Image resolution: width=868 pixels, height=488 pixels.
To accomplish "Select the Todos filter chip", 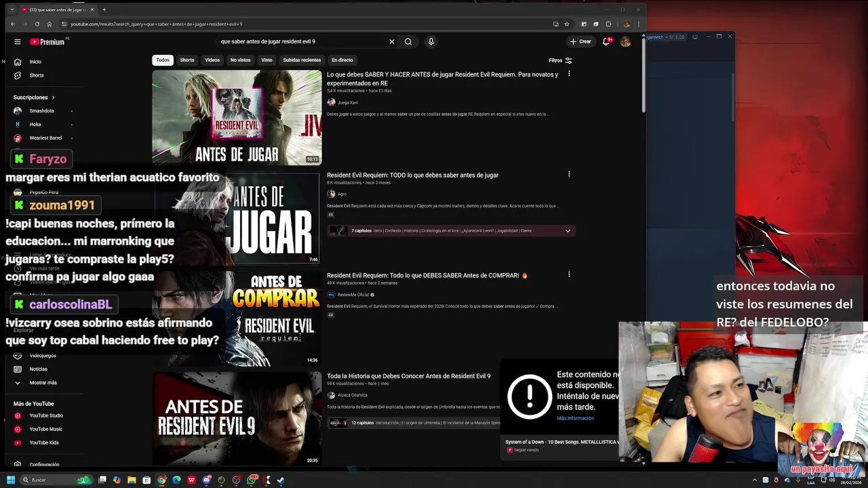I will [x=163, y=60].
